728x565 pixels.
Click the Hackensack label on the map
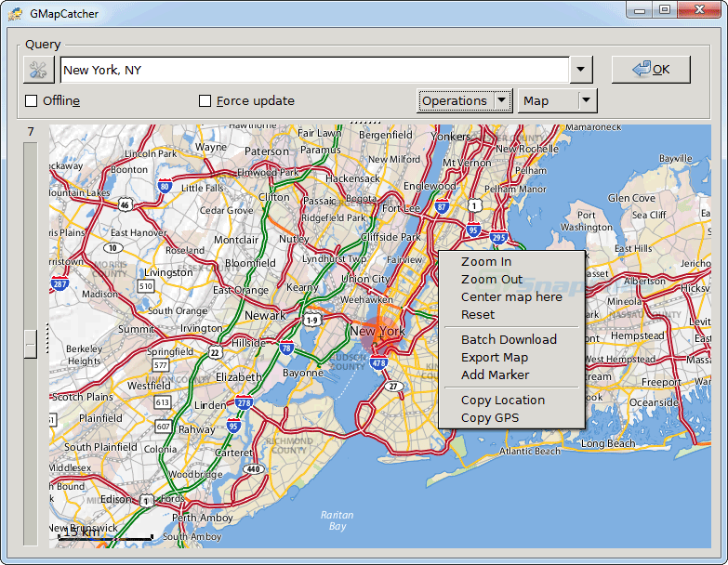[x=352, y=178]
